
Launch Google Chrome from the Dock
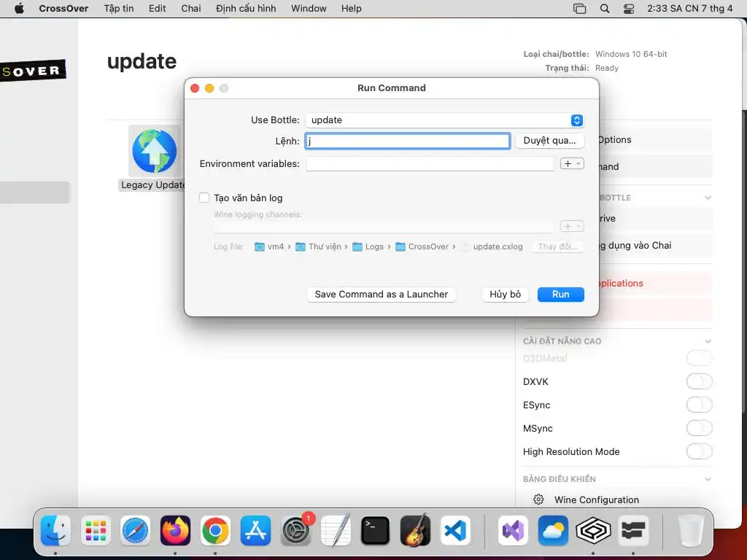click(215, 530)
